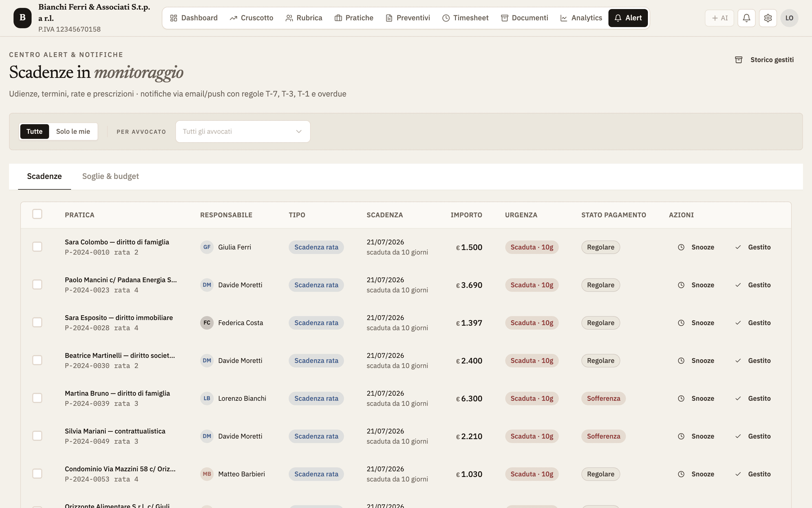Screen dimensions: 812x508
Task: Open the notifications bell icon
Action: click(x=746, y=18)
